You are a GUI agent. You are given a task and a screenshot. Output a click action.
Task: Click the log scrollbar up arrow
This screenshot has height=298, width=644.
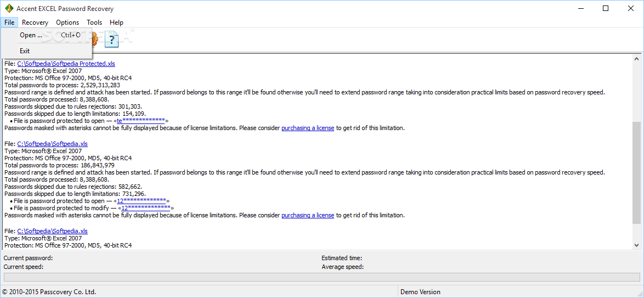click(637, 59)
